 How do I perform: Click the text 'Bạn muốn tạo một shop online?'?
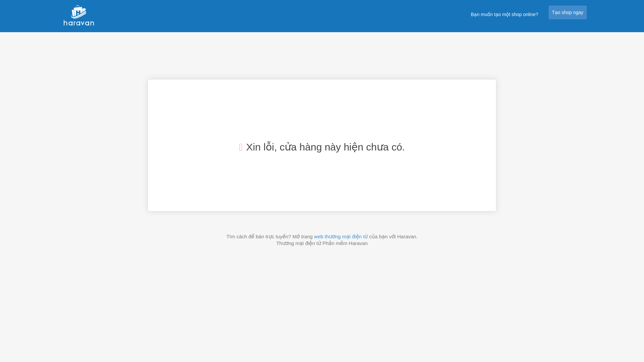click(x=504, y=14)
